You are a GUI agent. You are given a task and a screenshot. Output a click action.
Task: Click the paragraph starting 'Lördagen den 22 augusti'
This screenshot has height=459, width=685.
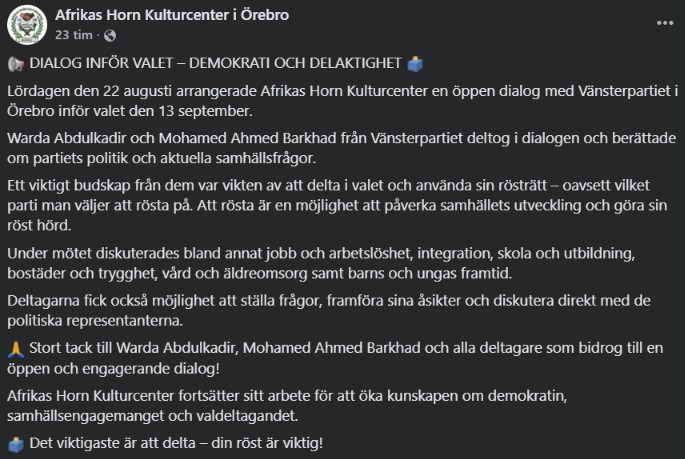[x=343, y=101]
